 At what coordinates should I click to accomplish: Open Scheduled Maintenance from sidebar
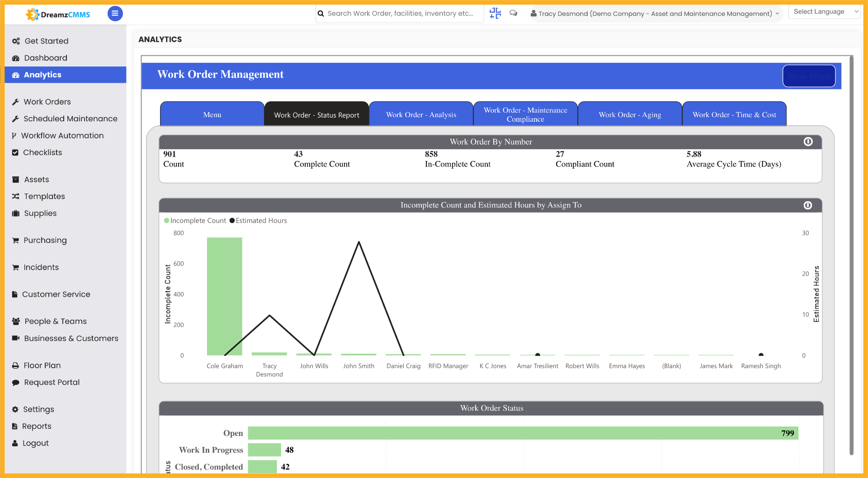(71, 118)
